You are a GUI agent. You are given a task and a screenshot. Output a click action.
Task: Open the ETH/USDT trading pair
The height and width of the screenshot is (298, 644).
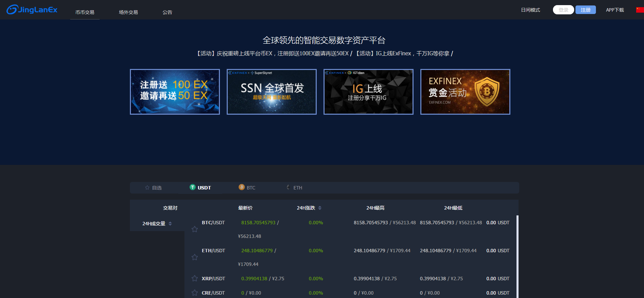click(213, 251)
